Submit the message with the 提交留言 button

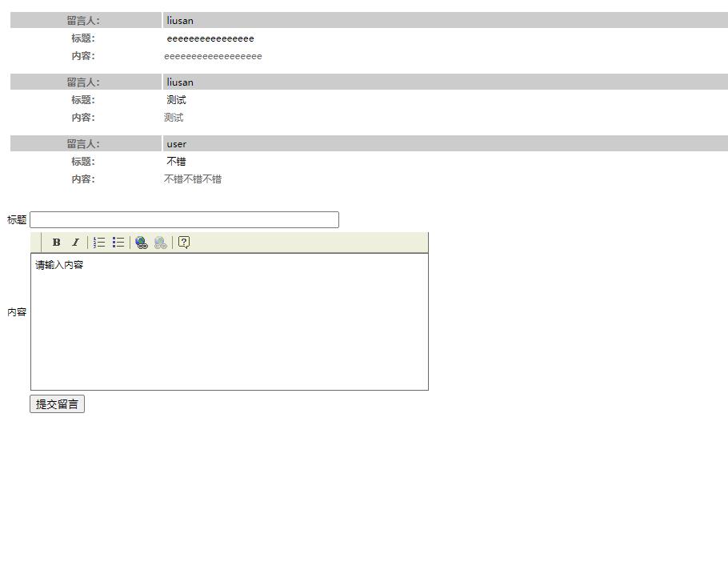pos(57,404)
